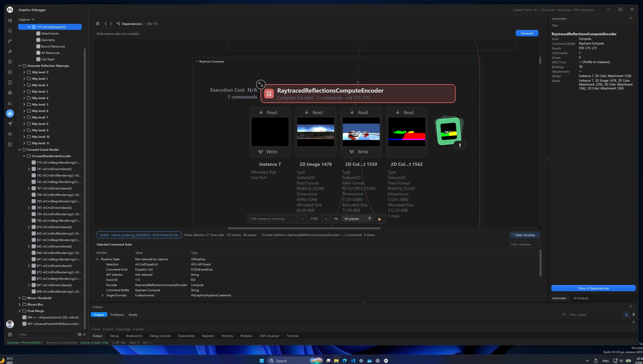643x364 pixels.
Task: Navigate forward with the right arrow
Action: click(x=111, y=24)
